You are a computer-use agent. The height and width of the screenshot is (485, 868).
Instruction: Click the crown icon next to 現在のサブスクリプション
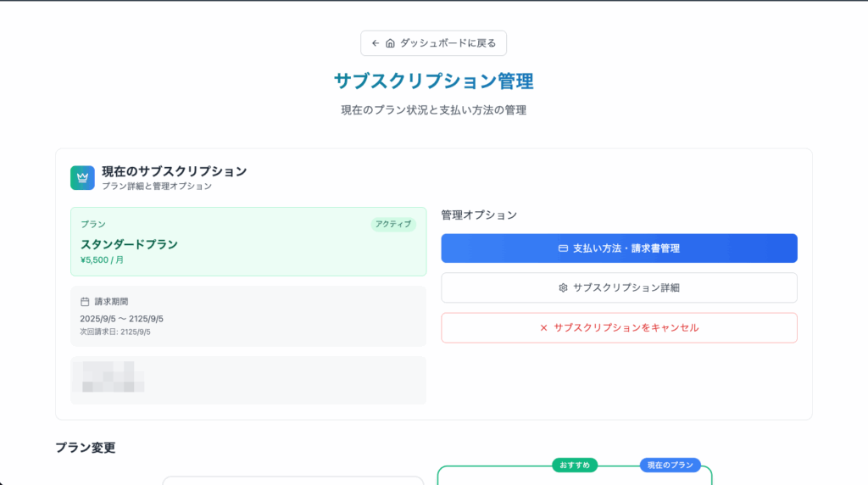click(x=82, y=177)
